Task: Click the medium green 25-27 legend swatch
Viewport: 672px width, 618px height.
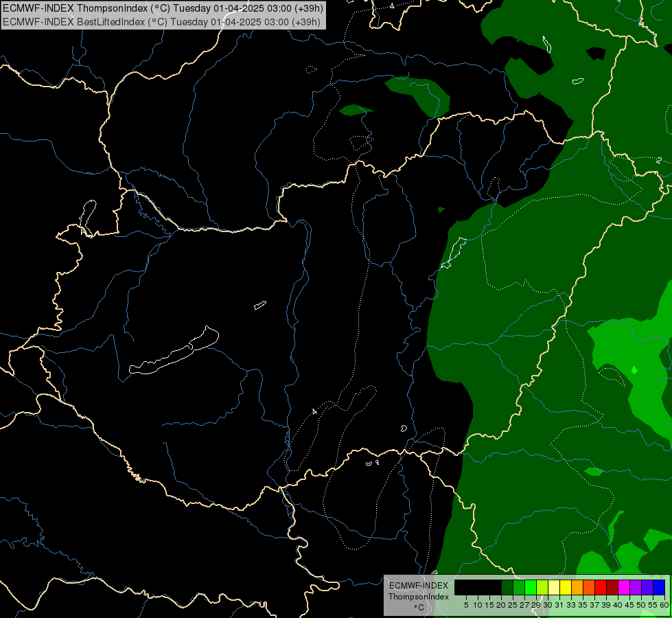Action: 519,587
